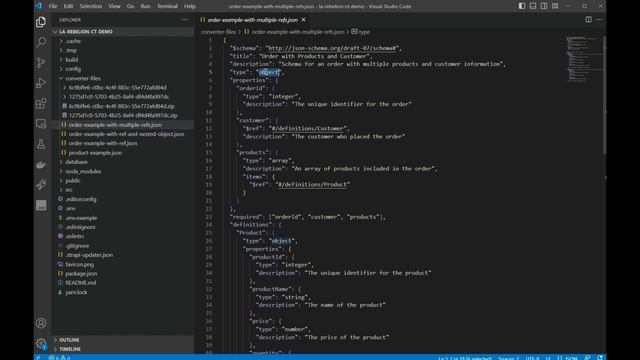Image resolution: width=640 pixels, height=360 pixels.
Task: Open the Manage gear menu
Action: click(x=41, y=343)
